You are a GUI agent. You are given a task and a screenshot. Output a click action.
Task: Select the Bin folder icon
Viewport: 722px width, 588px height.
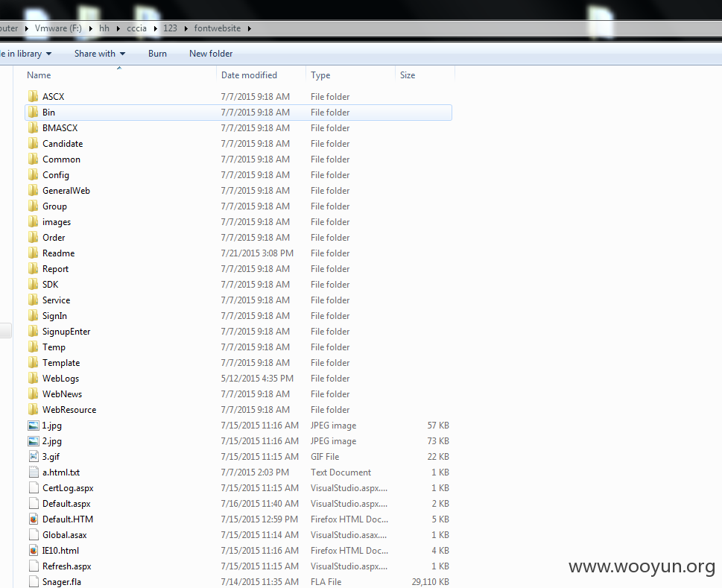pos(33,112)
